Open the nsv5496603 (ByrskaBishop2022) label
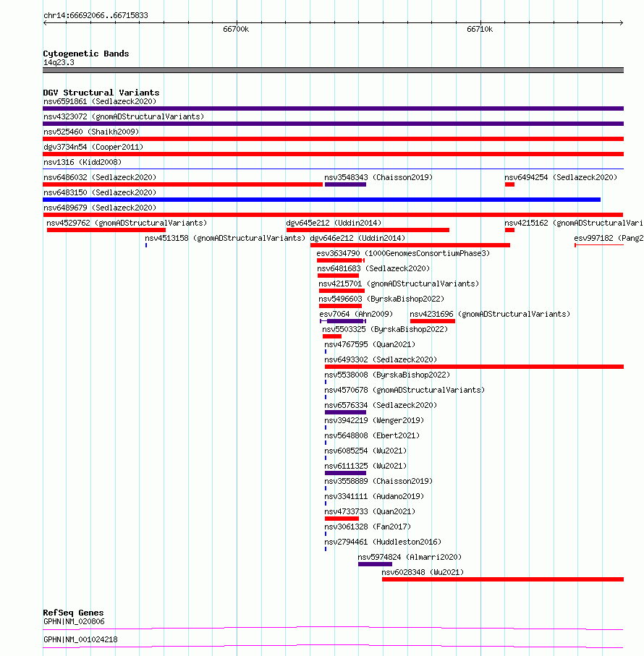 pos(381,299)
